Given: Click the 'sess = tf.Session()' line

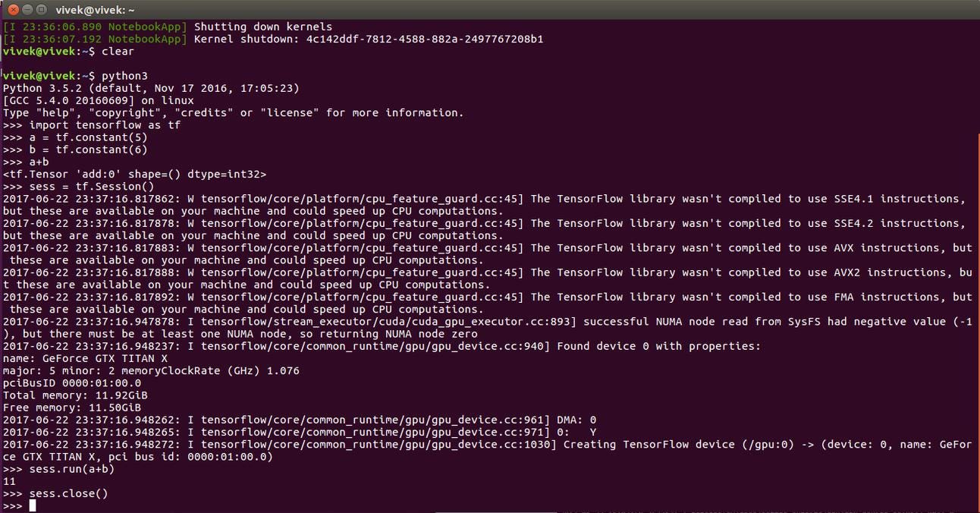Looking at the screenshot, I should point(79,186).
